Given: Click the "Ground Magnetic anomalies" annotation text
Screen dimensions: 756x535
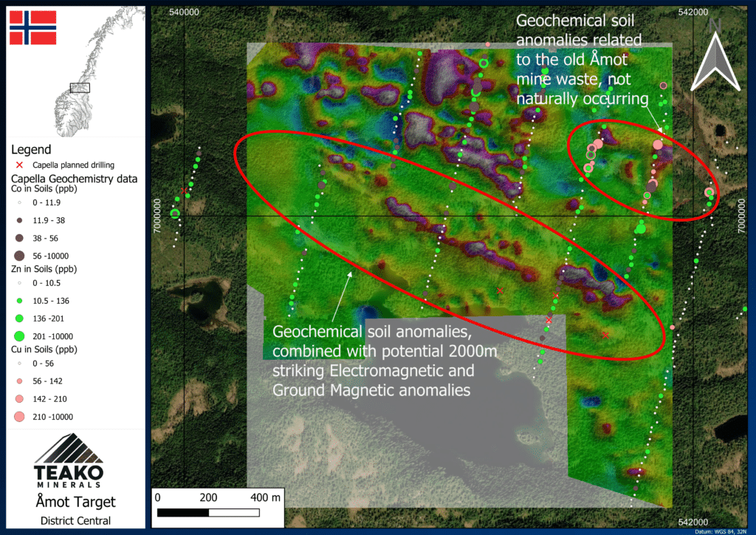Looking at the screenshot, I should click(x=371, y=389).
